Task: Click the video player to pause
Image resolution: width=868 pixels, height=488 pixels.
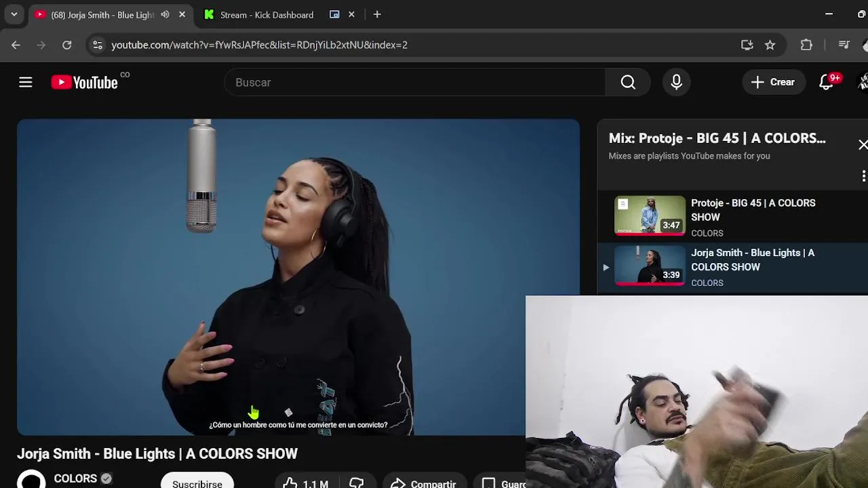Action: point(298,277)
